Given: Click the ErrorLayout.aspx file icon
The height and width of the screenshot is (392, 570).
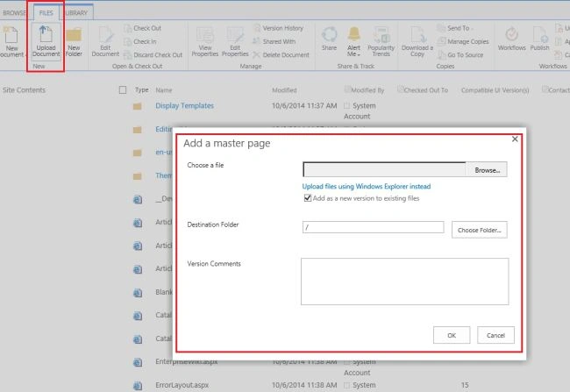Looking at the screenshot, I should 138,386.
